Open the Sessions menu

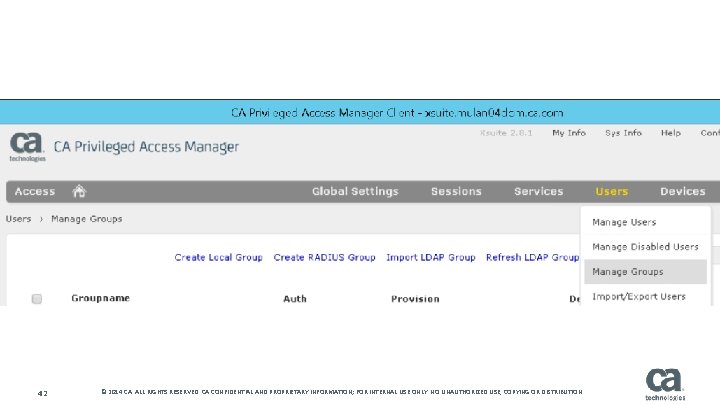(x=456, y=191)
